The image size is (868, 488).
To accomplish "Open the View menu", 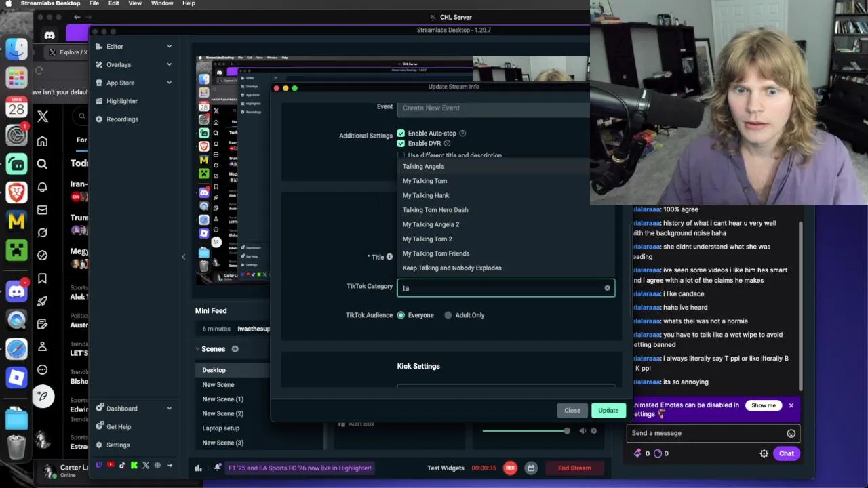I will click(135, 3).
